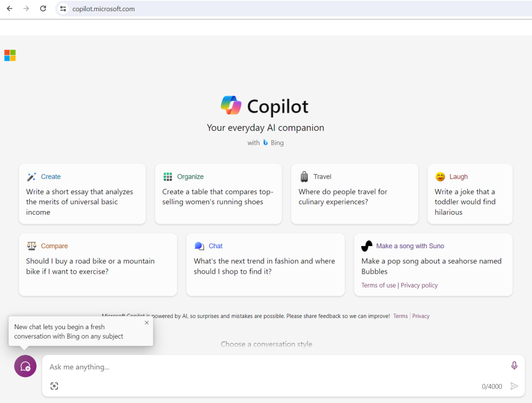Click the New chat purple button

[x=25, y=366]
